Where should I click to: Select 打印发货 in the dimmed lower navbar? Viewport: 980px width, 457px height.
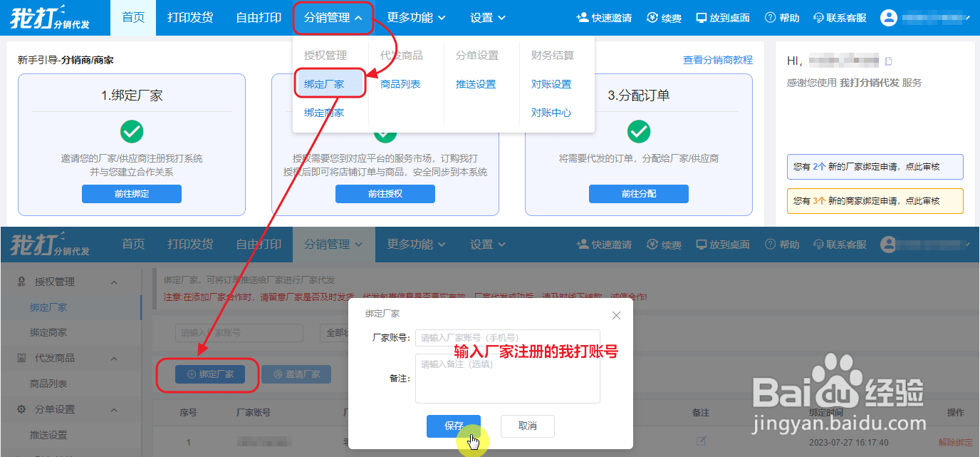pos(190,245)
